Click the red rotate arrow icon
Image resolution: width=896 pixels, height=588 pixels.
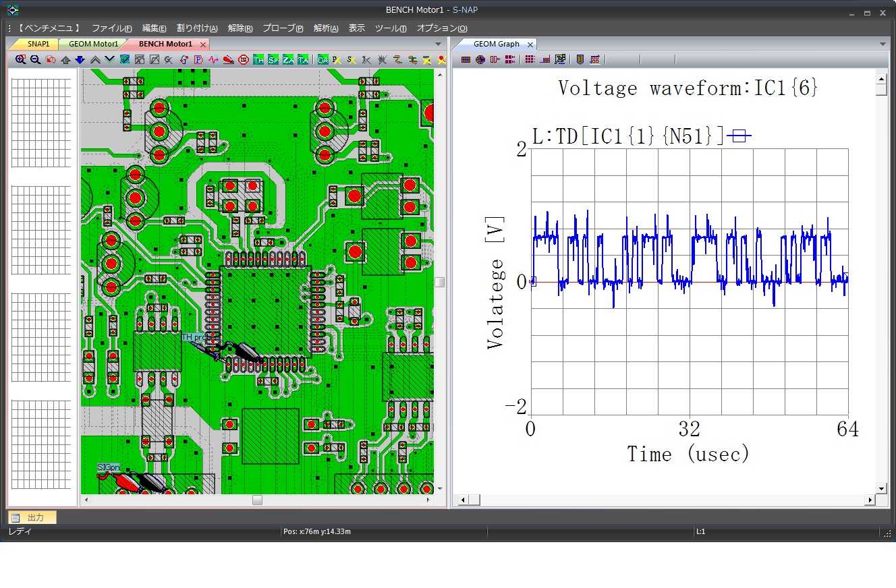[x=184, y=59]
